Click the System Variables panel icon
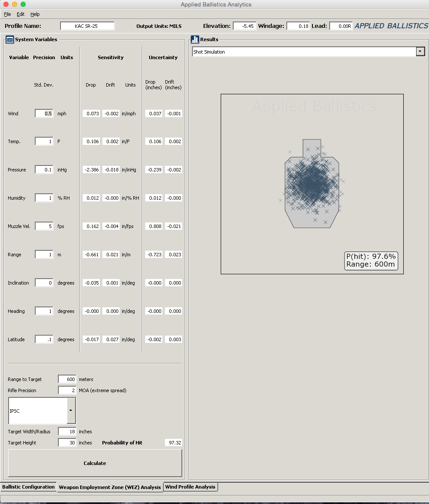This screenshot has height=504, width=429. tap(9, 39)
